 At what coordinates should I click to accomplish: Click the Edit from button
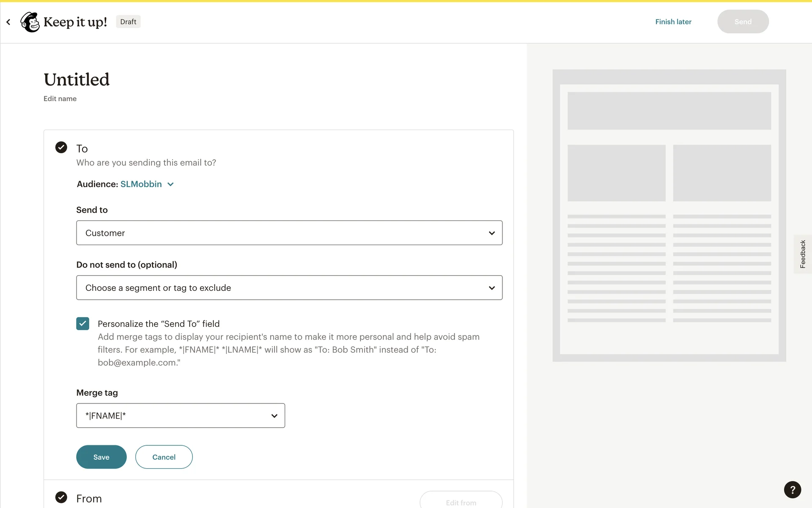click(x=461, y=502)
